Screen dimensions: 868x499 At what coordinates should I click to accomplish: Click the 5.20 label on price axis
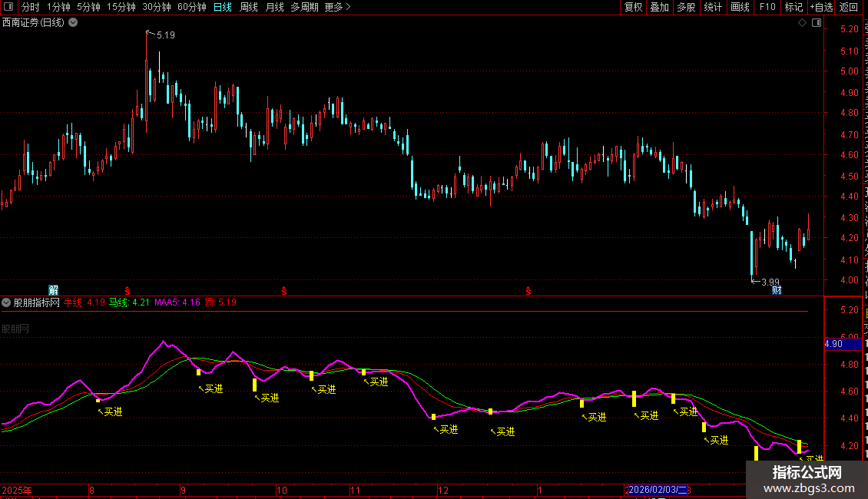pos(849,28)
